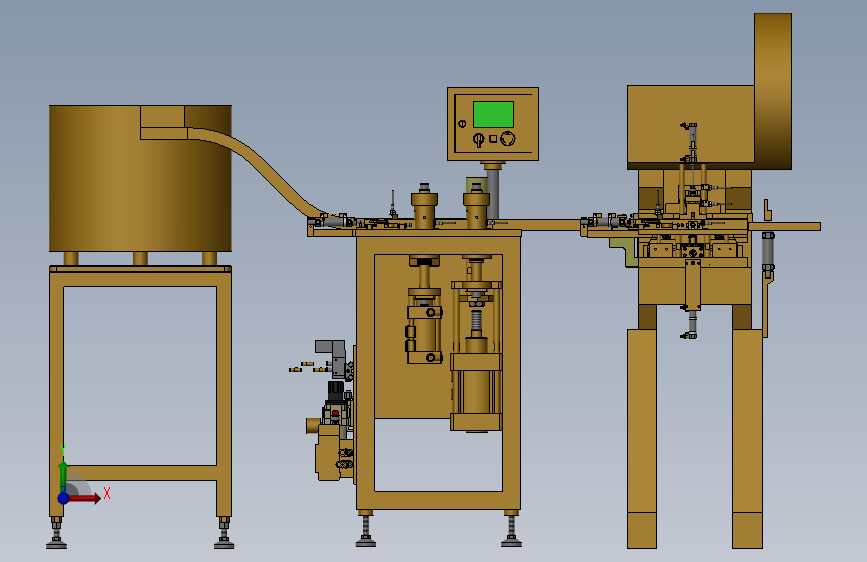Select the gray control panel support post
The image size is (867, 562).
click(x=492, y=192)
